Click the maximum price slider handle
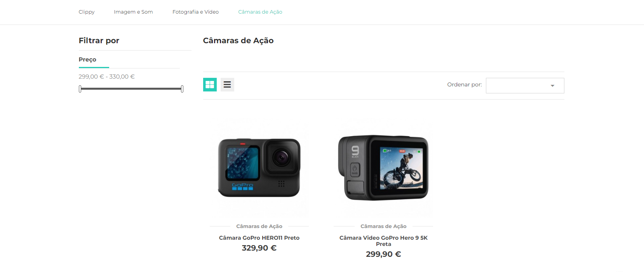Viewport: 644px width, 272px height. tap(182, 89)
